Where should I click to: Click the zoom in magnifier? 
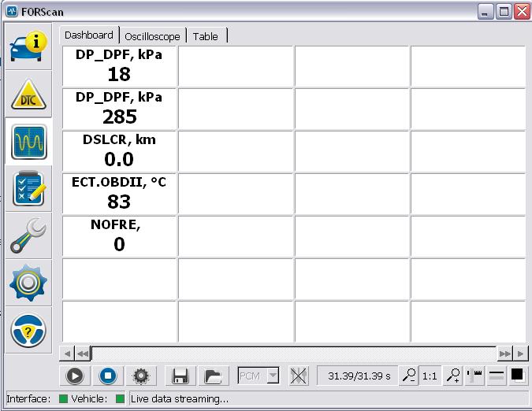[453, 376]
